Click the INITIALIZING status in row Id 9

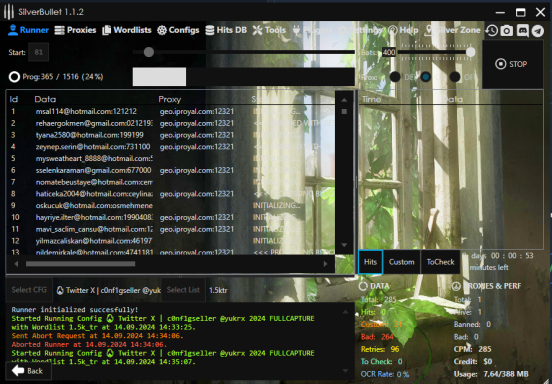pos(277,205)
